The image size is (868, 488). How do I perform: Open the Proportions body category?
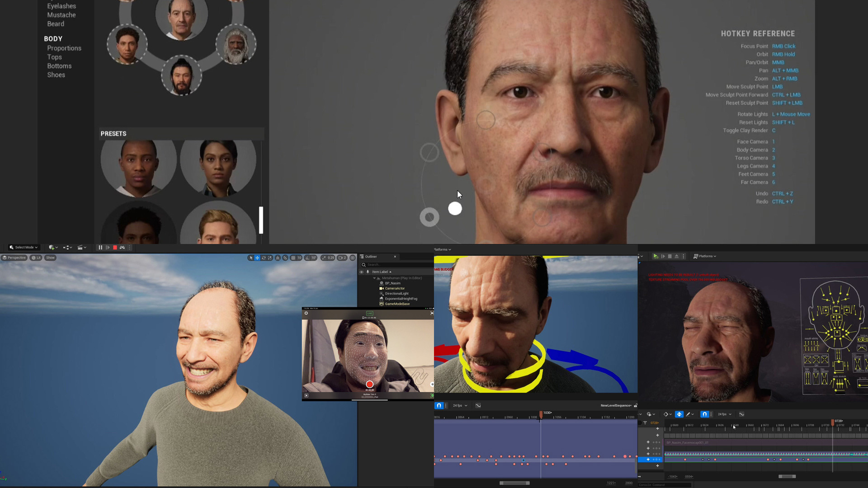coord(64,48)
